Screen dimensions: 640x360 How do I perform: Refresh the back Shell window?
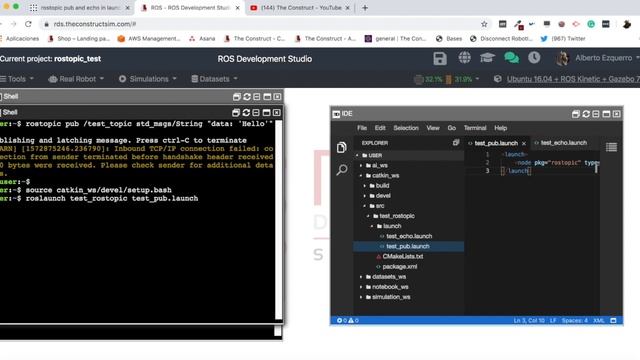247,97
